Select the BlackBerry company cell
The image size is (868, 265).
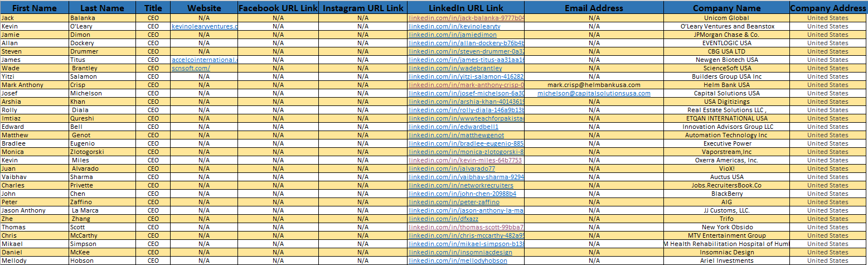[726, 194]
